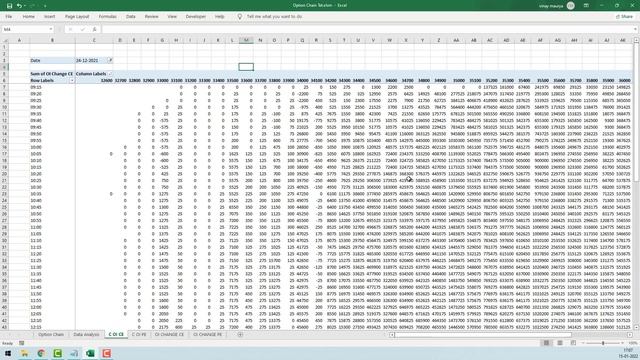Select the column B header

52,40
